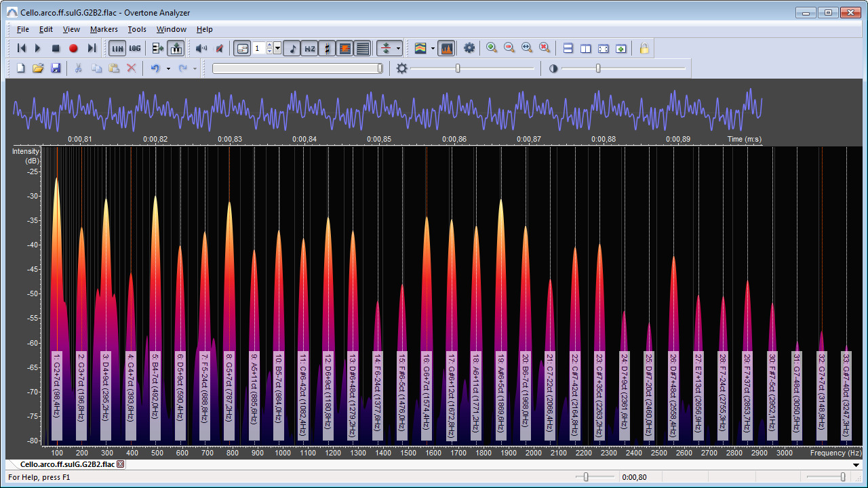Start playback with the Play button
This screenshot has width=868, height=488.
click(38, 48)
